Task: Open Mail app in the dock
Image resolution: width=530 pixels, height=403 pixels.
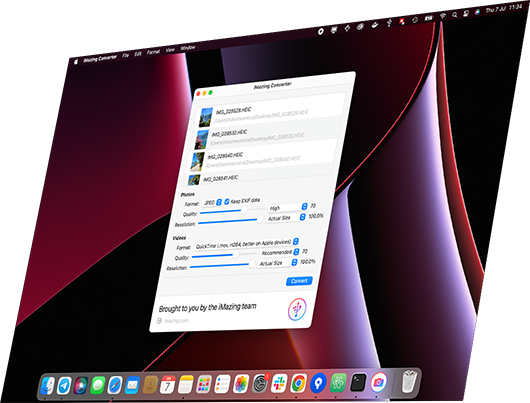Action: 132,385
